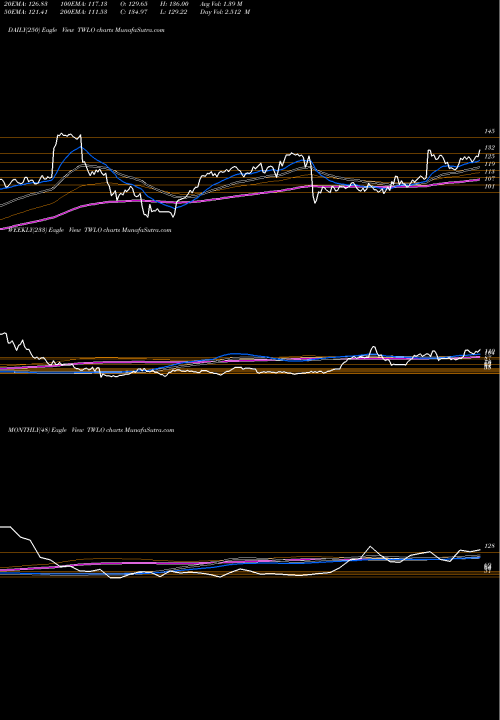Image resolution: width=500 pixels, height=720 pixels.
Task: Click the 200EMA value readout
Action: coord(84,12)
